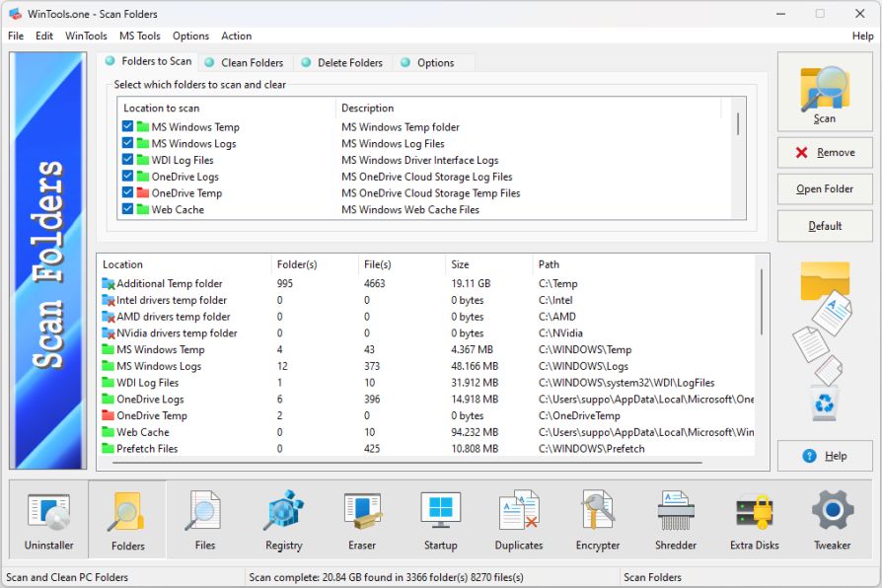Launch the Eraser tool

point(362,519)
